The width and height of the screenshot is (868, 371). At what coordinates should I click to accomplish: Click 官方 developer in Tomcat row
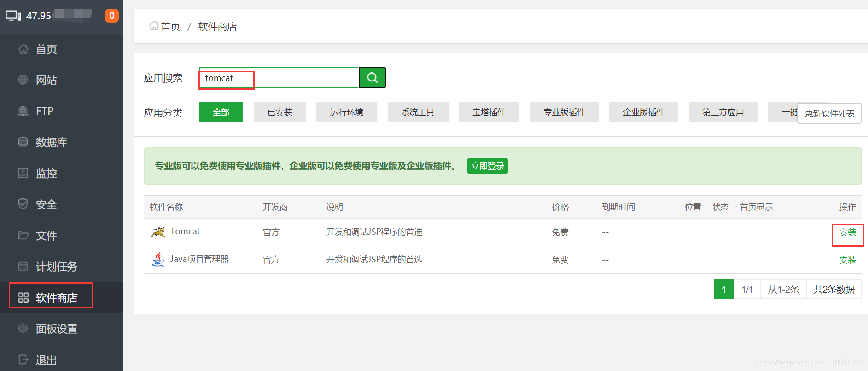click(x=271, y=232)
